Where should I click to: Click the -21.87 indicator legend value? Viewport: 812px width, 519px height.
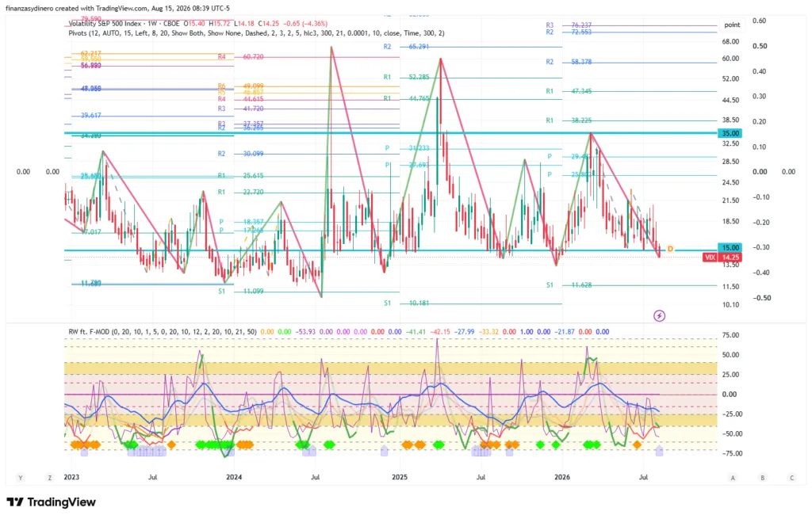coord(565,332)
